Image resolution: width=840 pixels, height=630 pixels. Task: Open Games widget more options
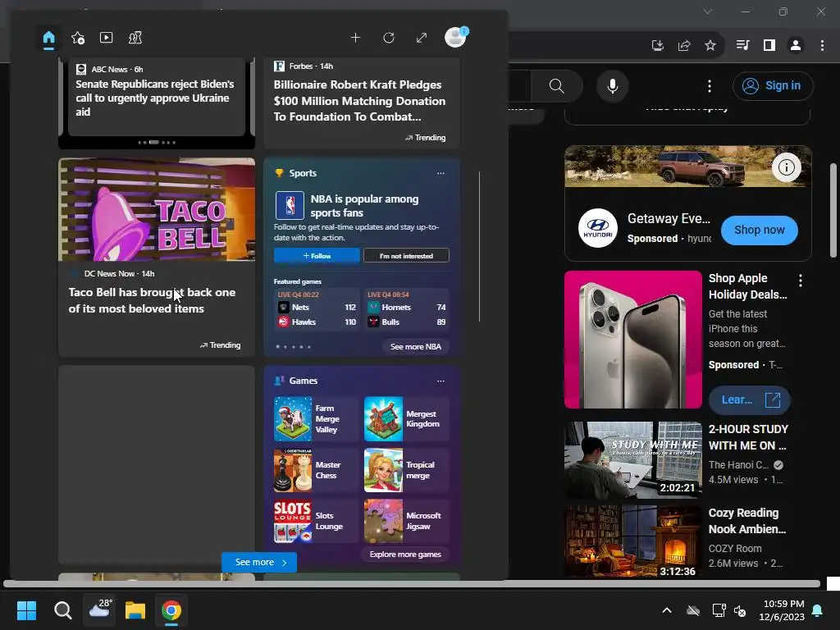(x=441, y=381)
